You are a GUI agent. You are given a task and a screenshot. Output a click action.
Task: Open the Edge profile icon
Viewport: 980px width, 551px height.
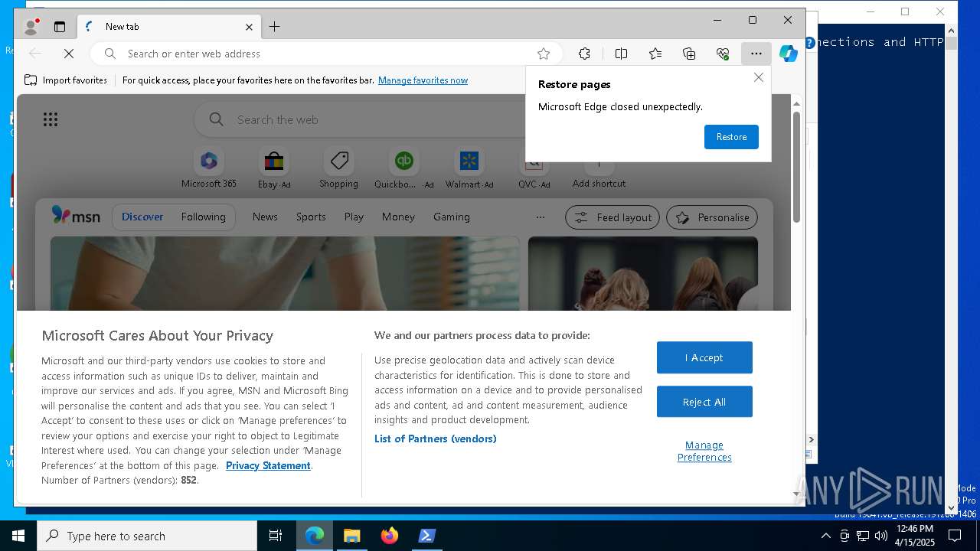(x=31, y=27)
